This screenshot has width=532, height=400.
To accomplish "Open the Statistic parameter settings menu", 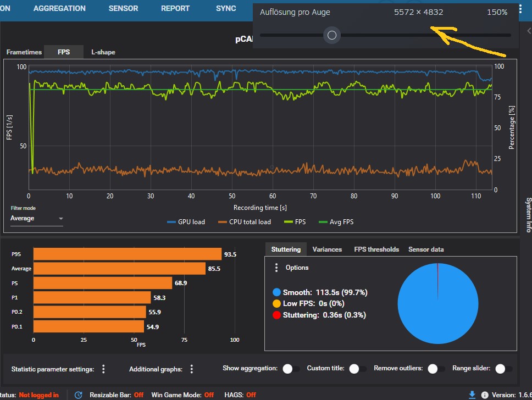I will [103, 369].
